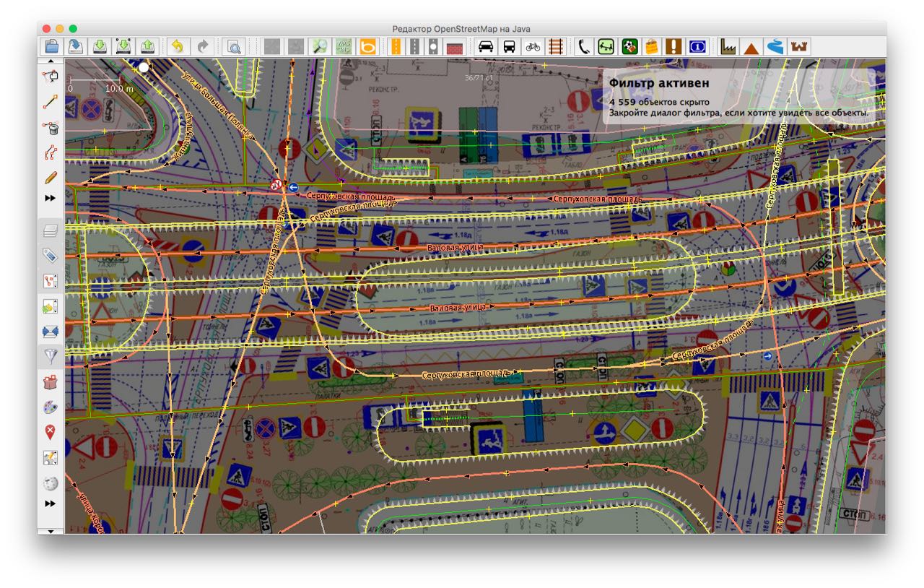Open the castle historic preset
924x588 pixels.
point(799,47)
